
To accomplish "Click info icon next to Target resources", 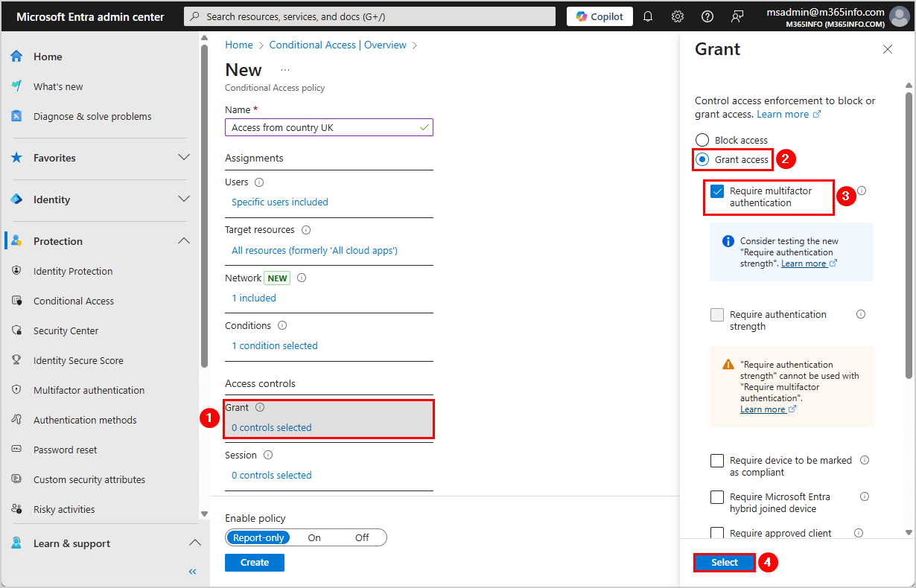I will tap(306, 230).
